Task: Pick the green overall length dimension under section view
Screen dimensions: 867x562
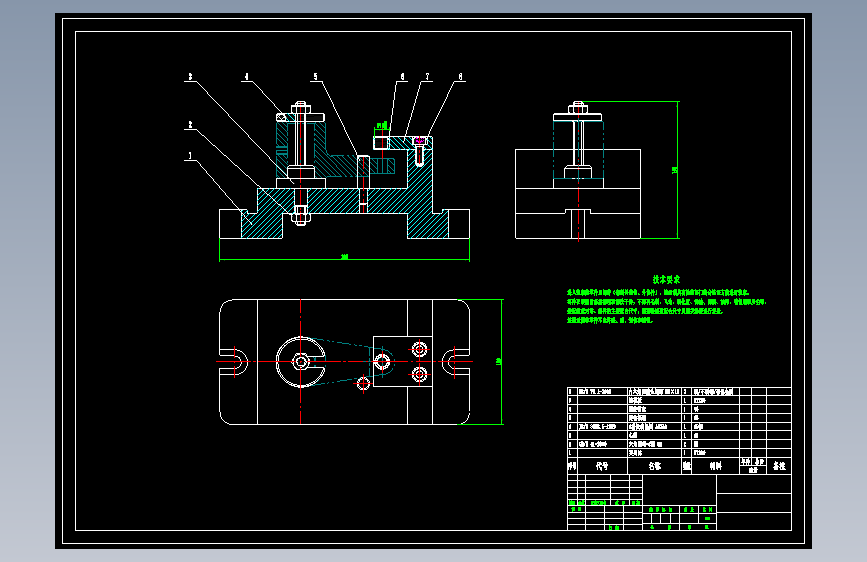Action: 344,257
